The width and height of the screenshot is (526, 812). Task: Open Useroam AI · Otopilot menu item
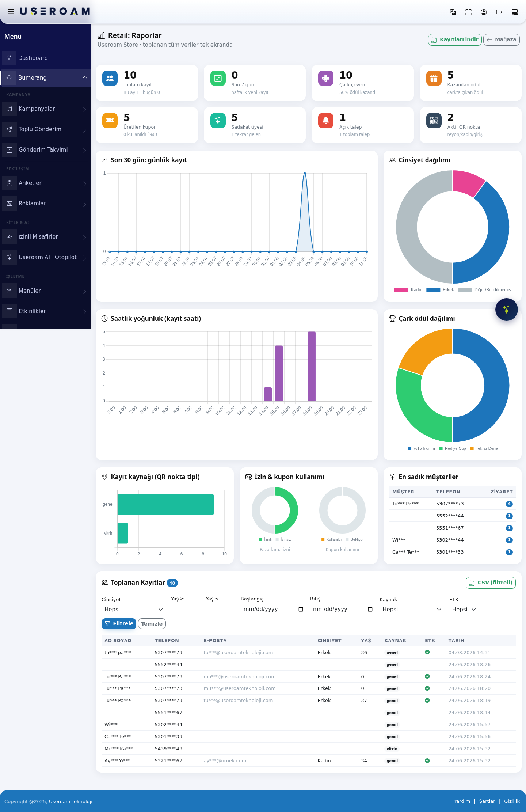click(x=46, y=257)
